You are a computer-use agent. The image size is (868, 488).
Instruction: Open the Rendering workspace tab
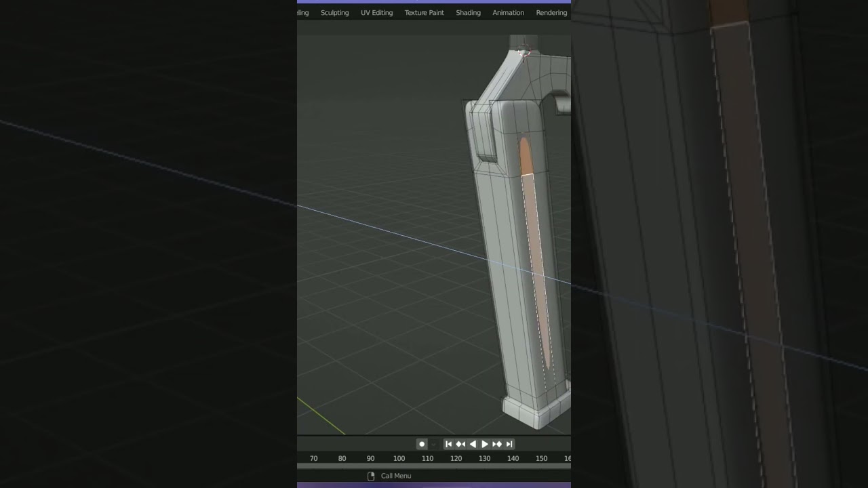551,12
